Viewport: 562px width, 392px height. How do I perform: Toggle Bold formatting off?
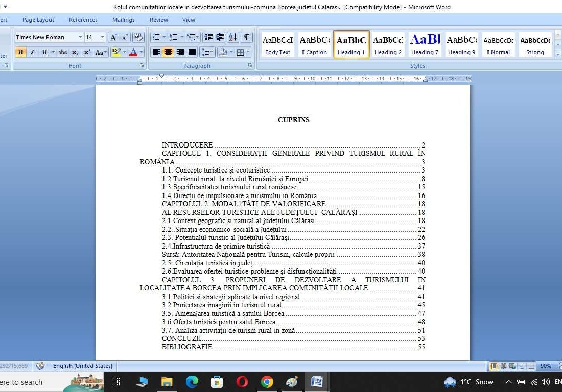[x=20, y=52]
